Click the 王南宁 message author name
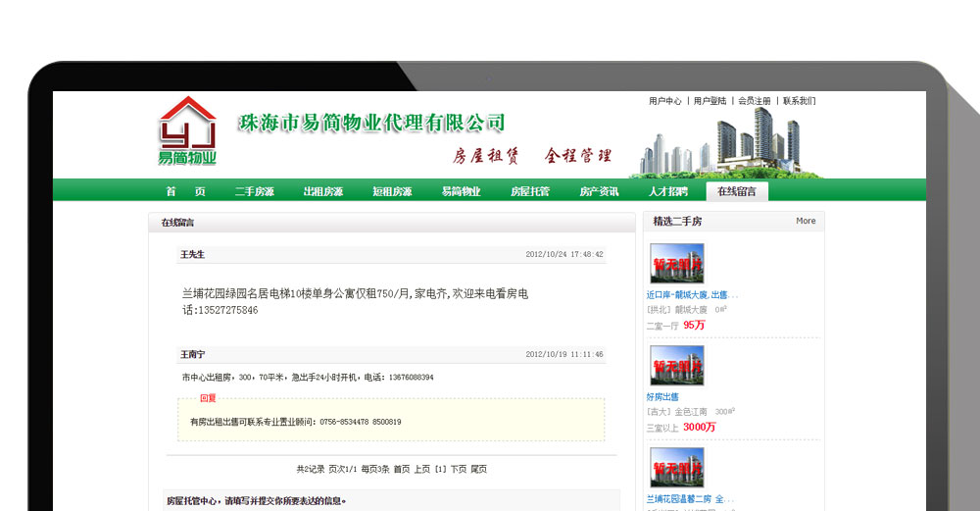 tap(192, 355)
